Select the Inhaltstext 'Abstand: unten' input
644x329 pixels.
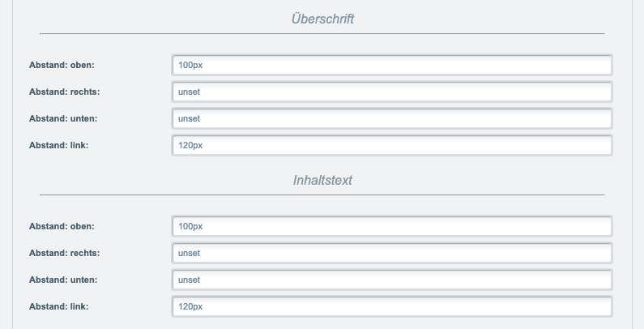[x=392, y=280]
